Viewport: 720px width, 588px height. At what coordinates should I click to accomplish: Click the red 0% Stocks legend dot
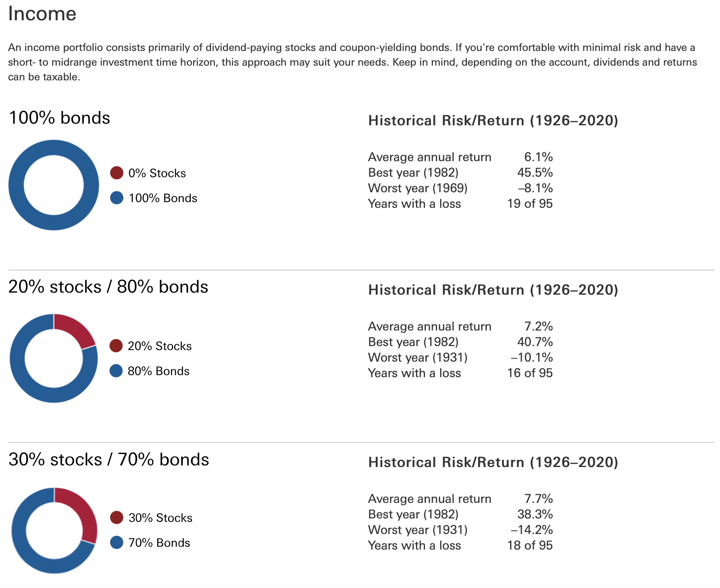117,173
